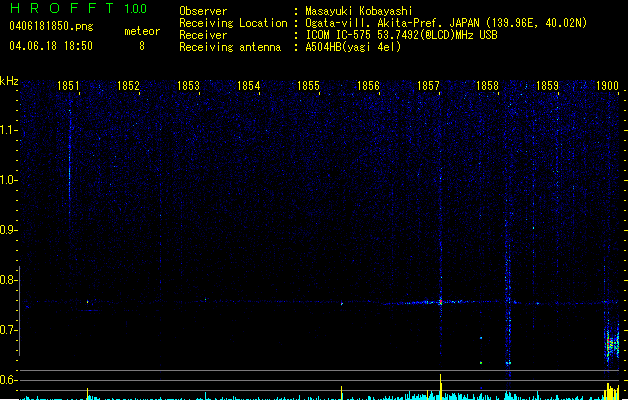Click the meteor count value 8
629x400 pixels.
click(x=142, y=46)
